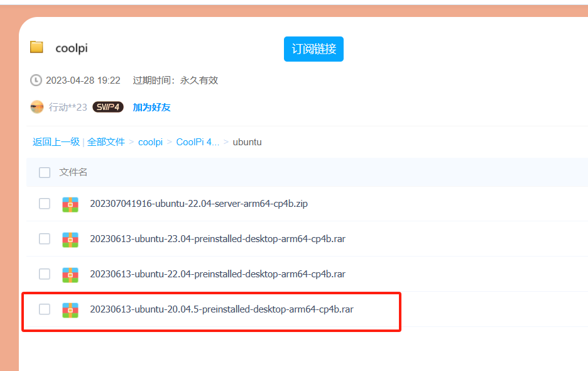Click the 过期时间：永久有效 expiry text
This screenshot has height=371, width=588.
tap(175, 80)
